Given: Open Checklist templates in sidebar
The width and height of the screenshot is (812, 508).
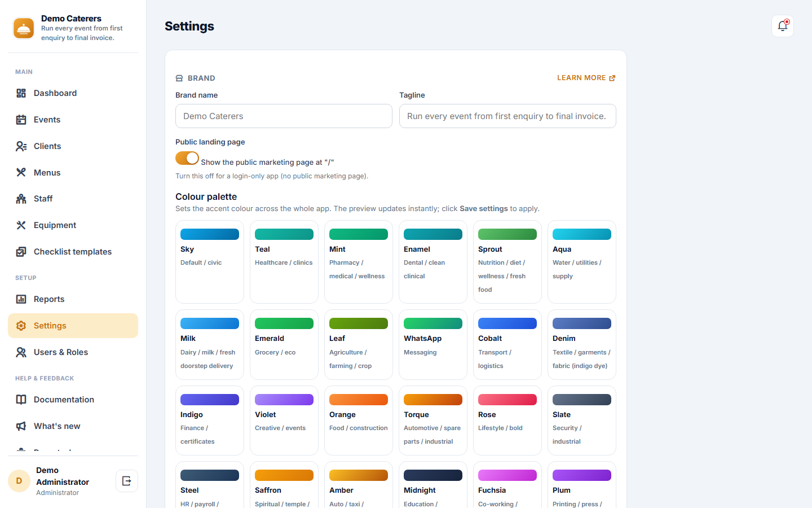Looking at the screenshot, I should tap(73, 252).
